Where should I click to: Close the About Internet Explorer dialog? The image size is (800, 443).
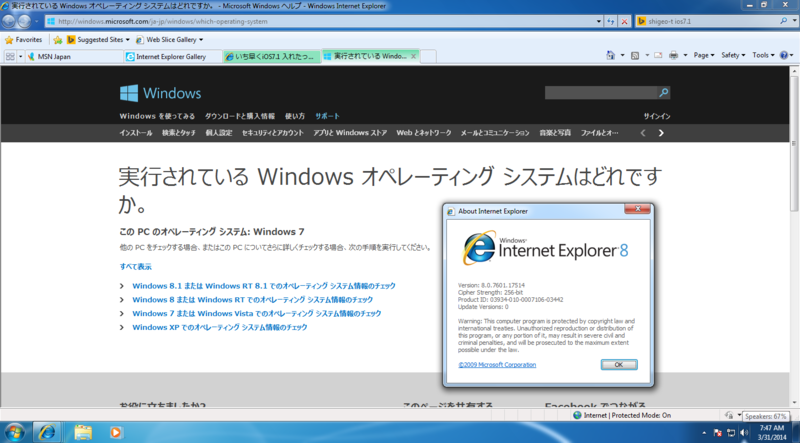point(637,209)
